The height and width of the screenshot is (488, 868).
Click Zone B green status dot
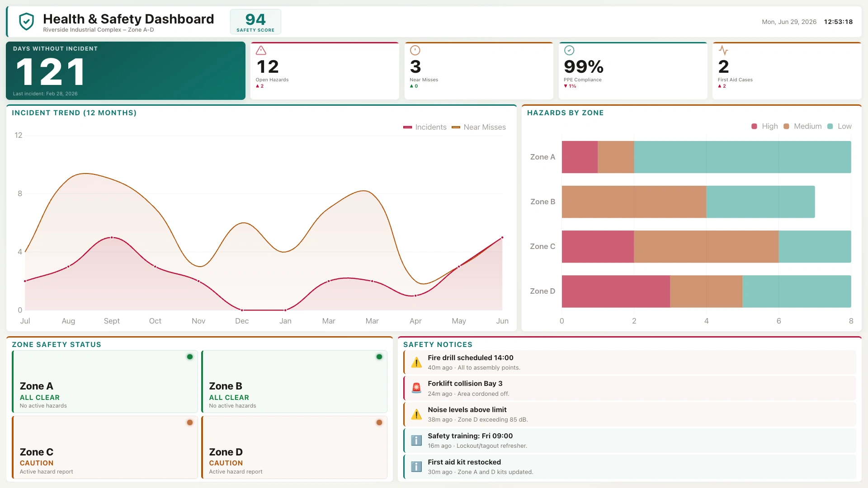click(x=379, y=357)
